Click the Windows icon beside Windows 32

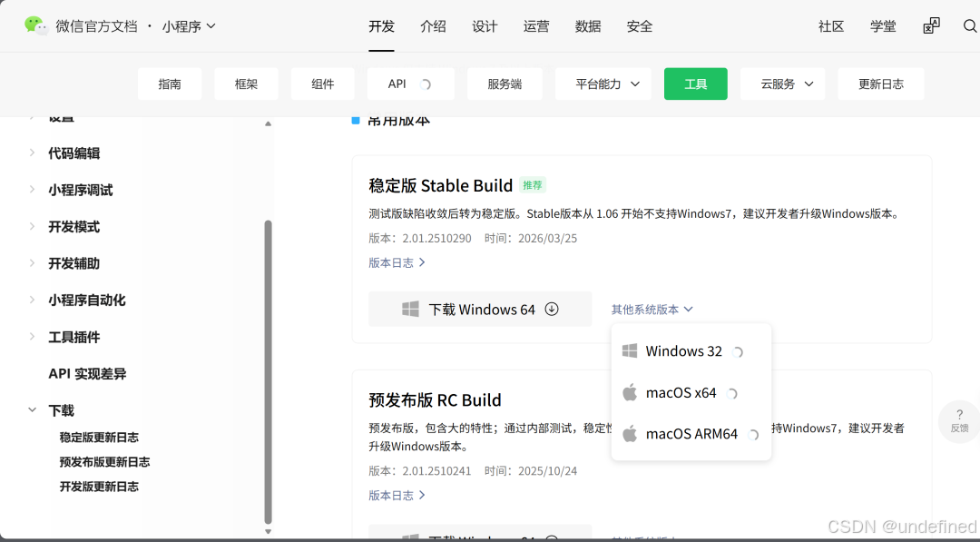630,350
